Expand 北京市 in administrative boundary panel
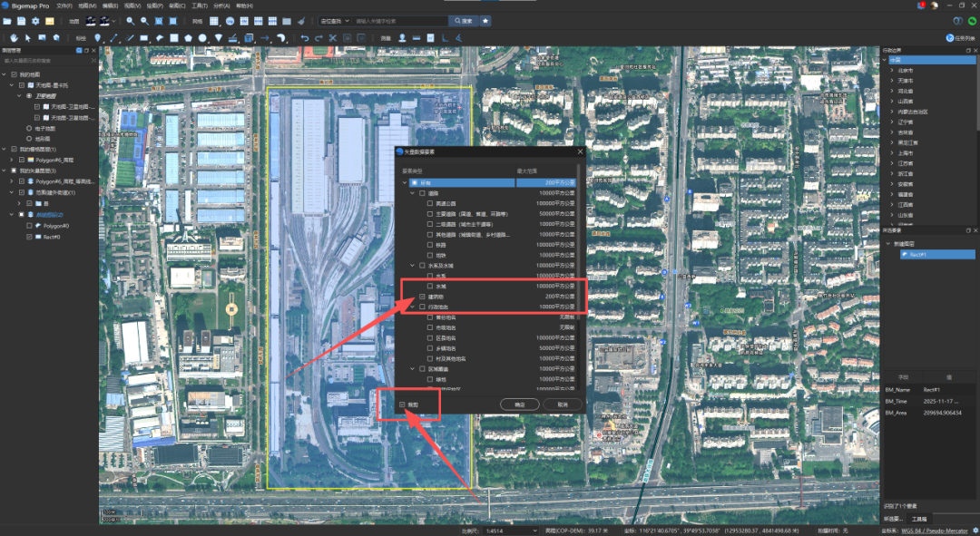Image resolution: width=980 pixels, height=536 pixels. [892, 71]
